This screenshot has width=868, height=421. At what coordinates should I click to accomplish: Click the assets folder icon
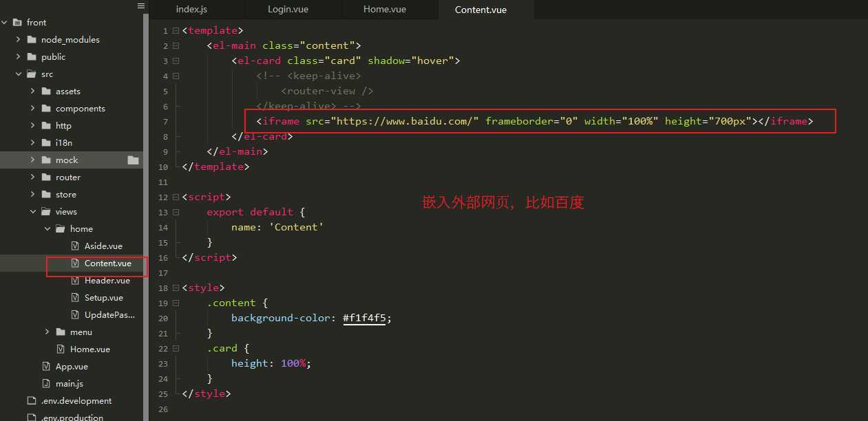click(46, 91)
